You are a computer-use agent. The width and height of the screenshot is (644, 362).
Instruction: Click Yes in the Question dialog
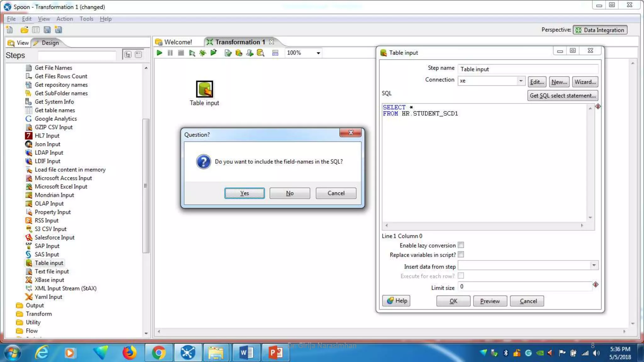pyautogui.click(x=244, y=193)
